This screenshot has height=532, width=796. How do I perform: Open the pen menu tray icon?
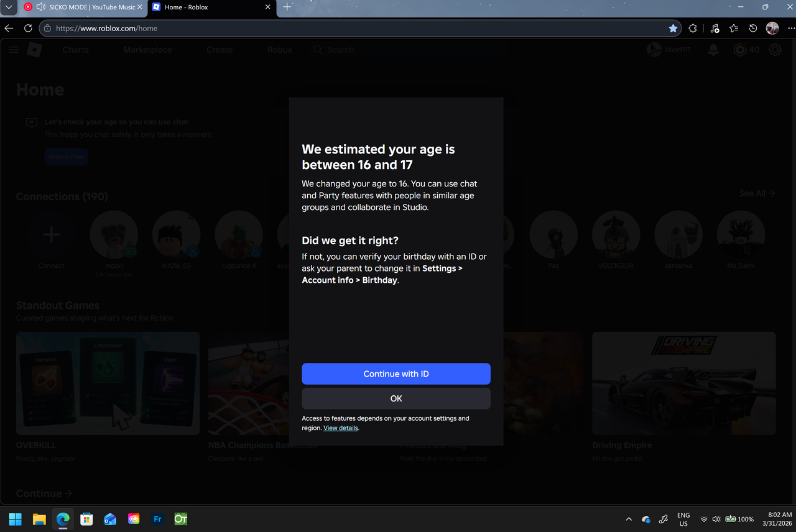pyautogui.click(x=664, y=519)
